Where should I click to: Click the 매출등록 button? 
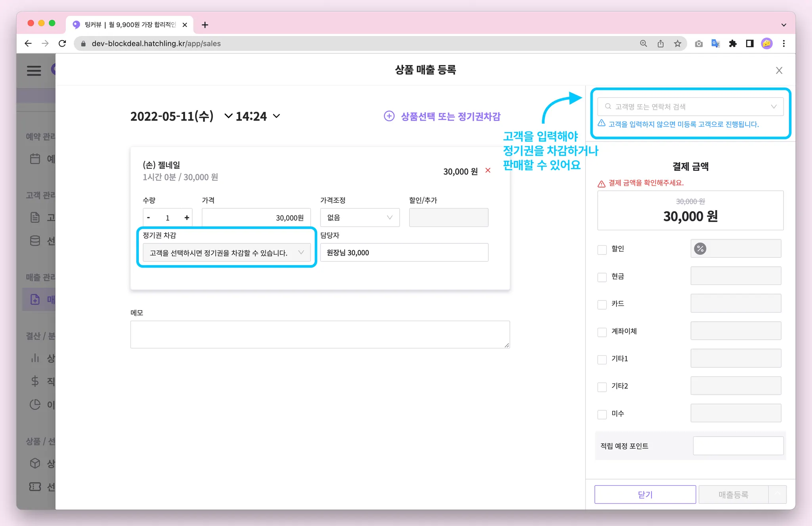(x=733, y=494)
